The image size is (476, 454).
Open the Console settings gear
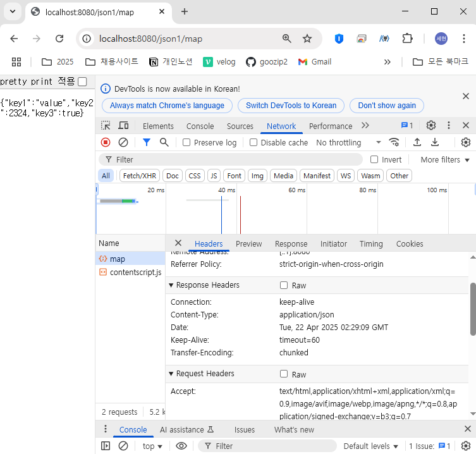(x=465, y=446)
